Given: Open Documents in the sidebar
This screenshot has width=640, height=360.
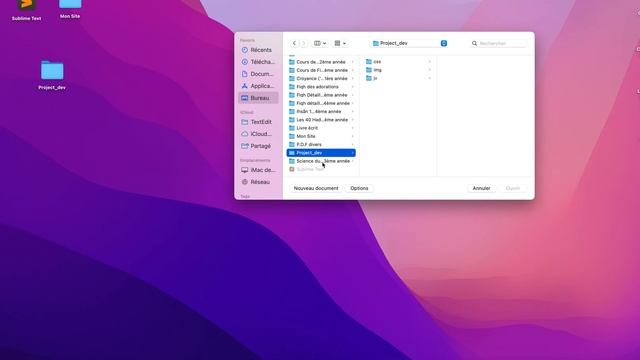Looking at the screenshot, I should 258,74.
